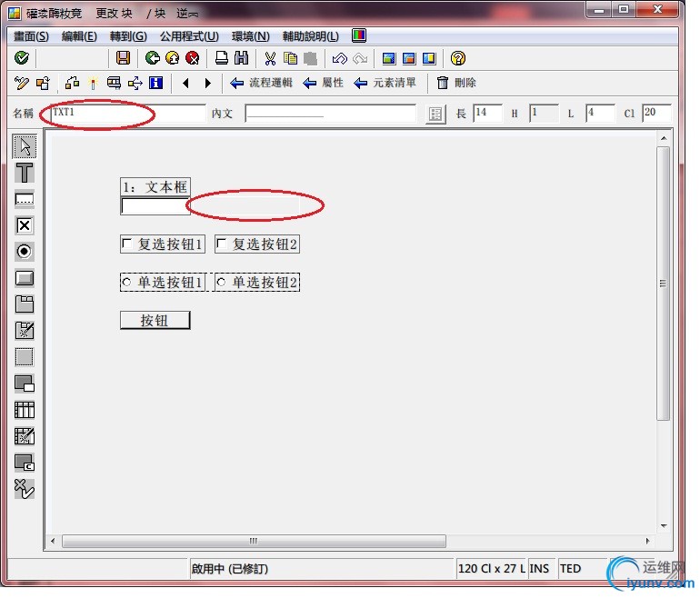Select the Subscreen area tool
Screen dimensions: 700x598
click(25, 384)
